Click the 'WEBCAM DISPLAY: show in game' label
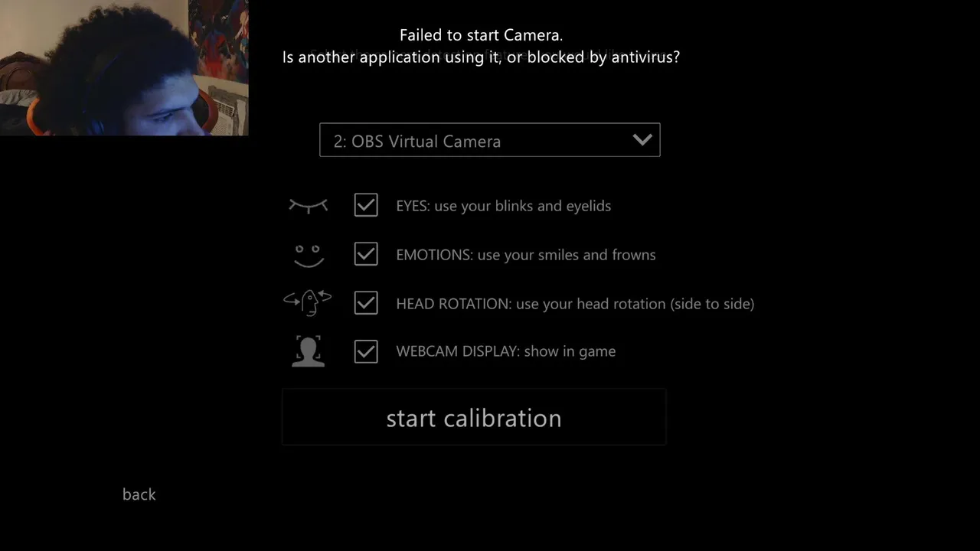980x551 pixels. [x=505, y=351]
